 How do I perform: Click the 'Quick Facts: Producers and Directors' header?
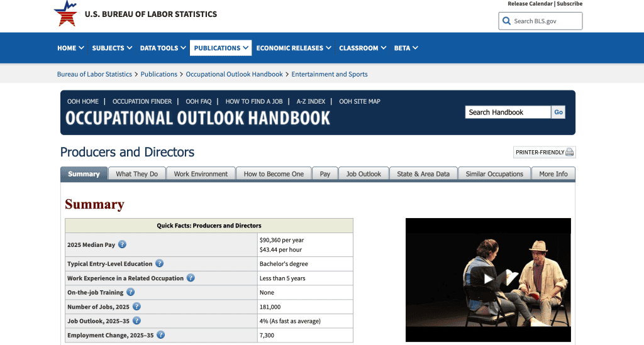pyautogui.click(x=209, y=226)
